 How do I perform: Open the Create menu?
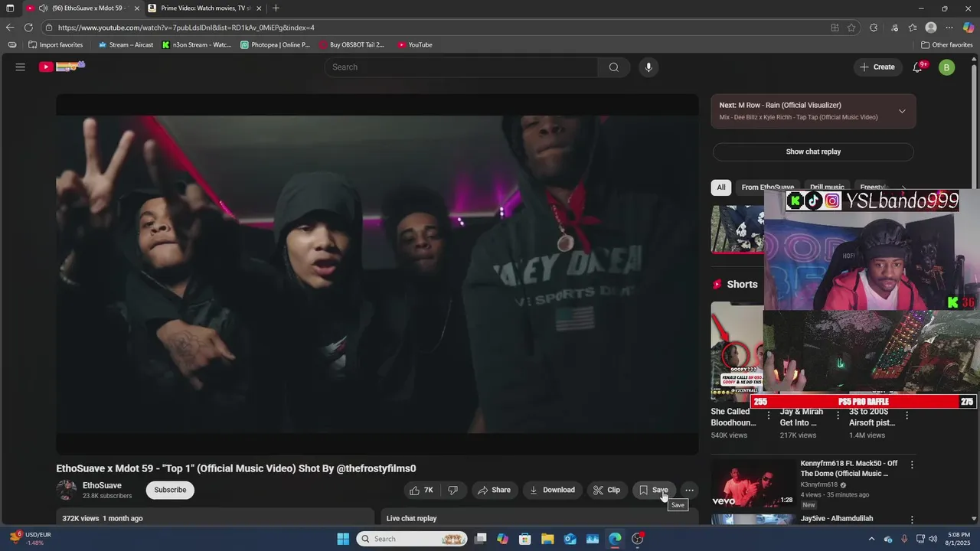(877, 67)
